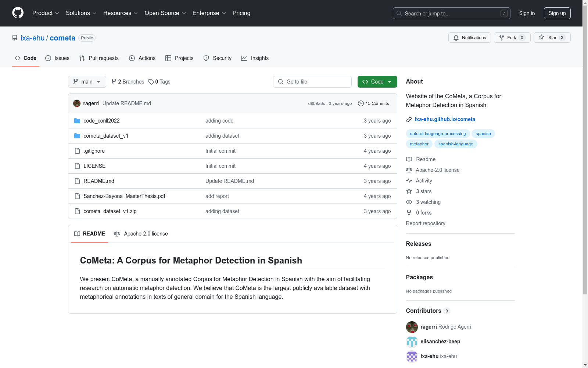Click ixa-ehu's avatar in Contributors
This screenshot has height=368, width=588.
[x=412, y=356]
